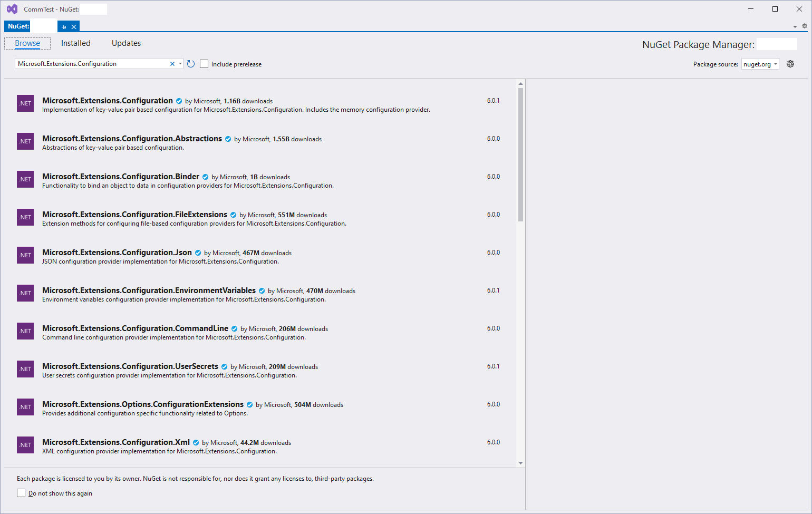Image resolution: width=812 pixels, height=514 pixels.
Task: Click version 6.0.1 of Configuration.EnvironmentVariables
Action: pyautogui.click(x=494, y=290)
